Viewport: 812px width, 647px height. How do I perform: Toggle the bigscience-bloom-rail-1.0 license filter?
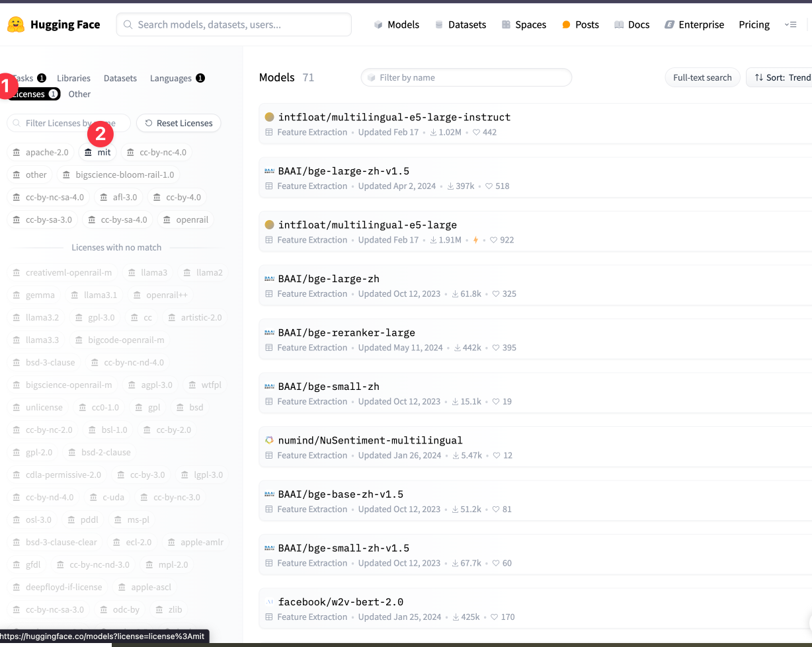[119, 174]
